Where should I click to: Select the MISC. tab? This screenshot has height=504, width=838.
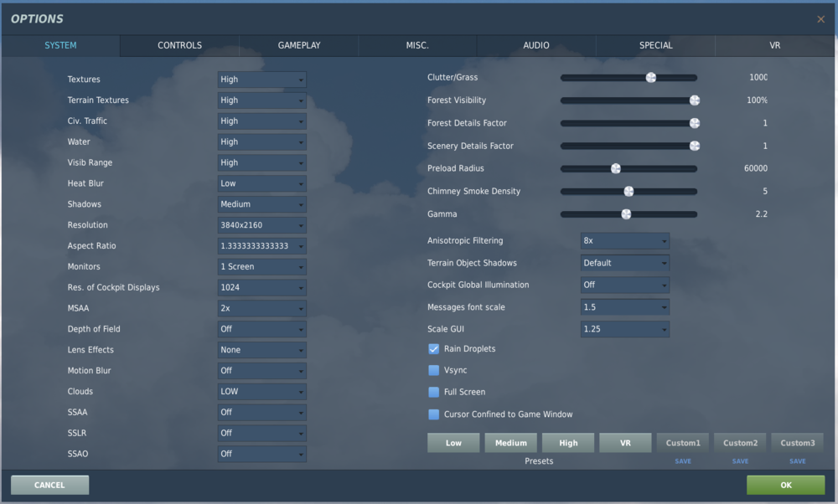(x=417, y=45)
